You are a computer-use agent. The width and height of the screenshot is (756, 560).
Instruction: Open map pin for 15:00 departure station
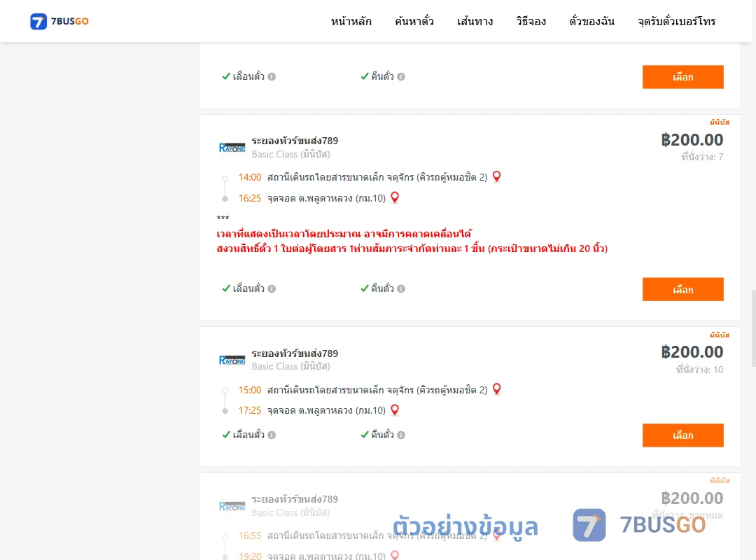pos(496,389)
